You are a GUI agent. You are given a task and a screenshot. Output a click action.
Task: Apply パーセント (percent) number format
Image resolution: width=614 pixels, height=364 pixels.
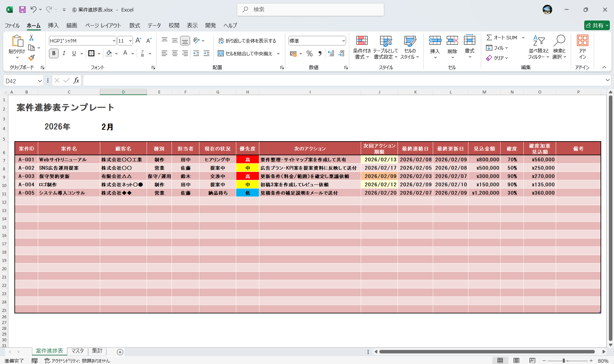310,53
